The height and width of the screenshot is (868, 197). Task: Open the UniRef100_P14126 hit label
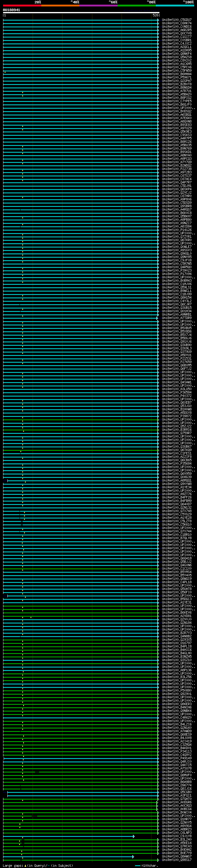point(176,230)
